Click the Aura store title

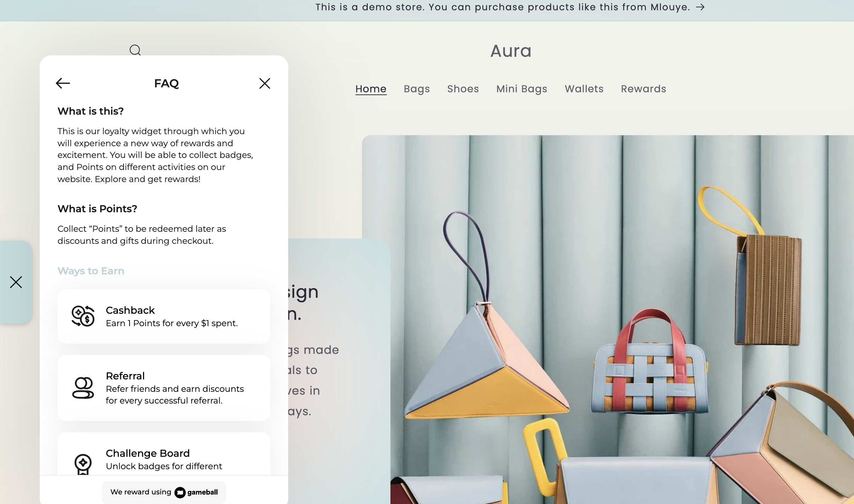[511, 51]
